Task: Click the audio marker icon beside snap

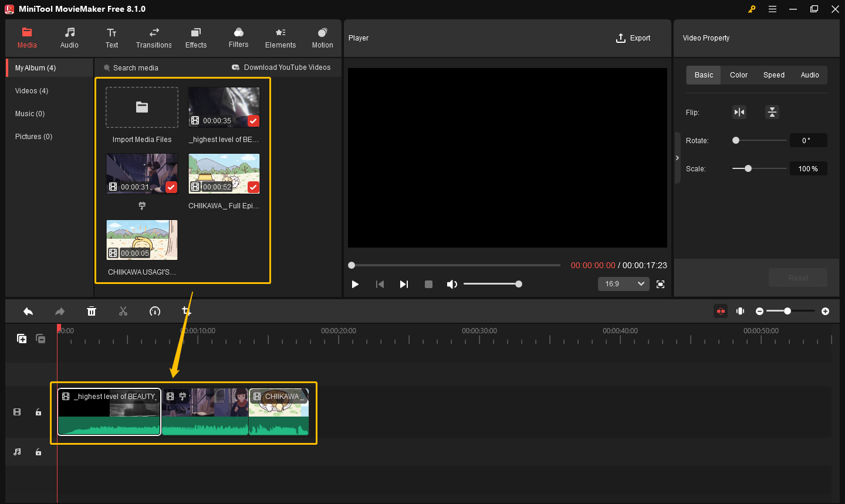Action: 741,311
